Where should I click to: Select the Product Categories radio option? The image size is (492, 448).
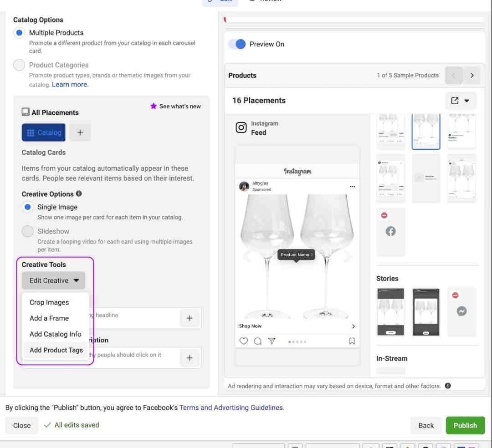(19, 65)
